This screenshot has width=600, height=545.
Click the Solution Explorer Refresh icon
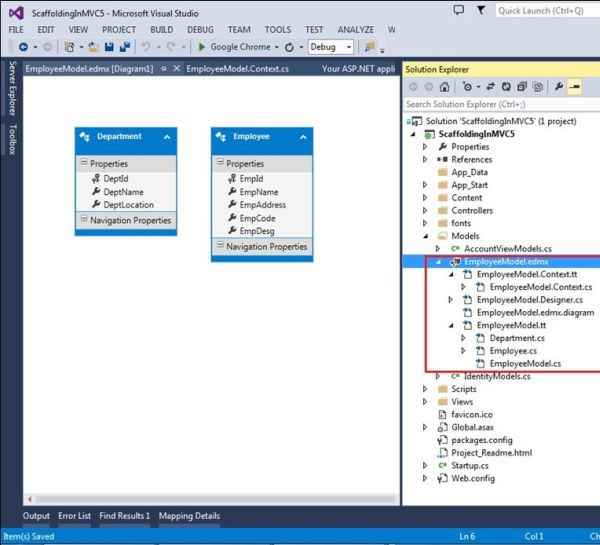click(x=506, y=87)
